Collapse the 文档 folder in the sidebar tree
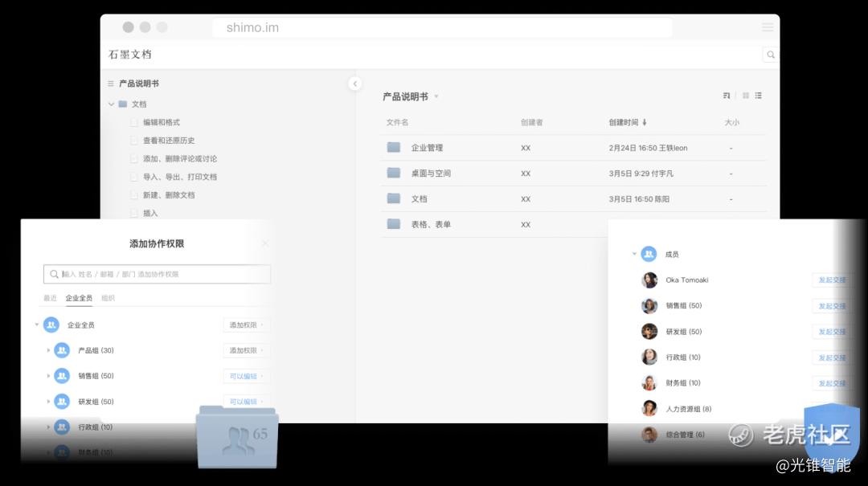The image size is (868, 486). tap(111, 104)
